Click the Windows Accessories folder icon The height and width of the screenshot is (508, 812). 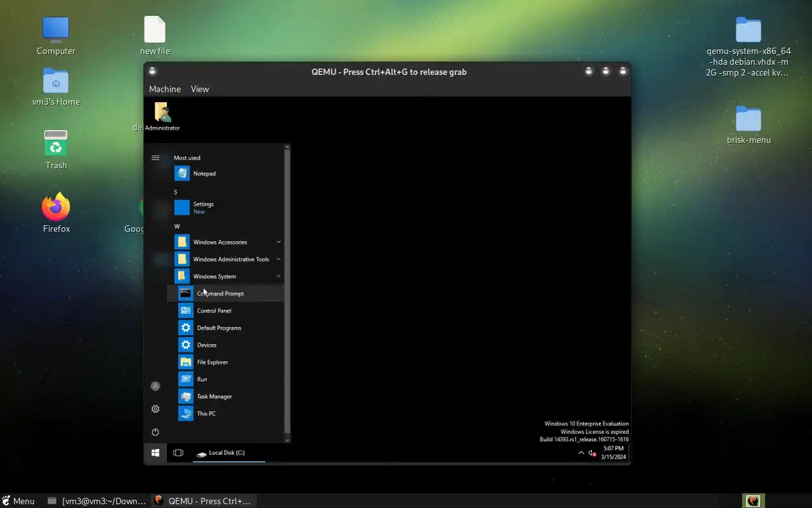pyautogui.click(x=182, y=242)
